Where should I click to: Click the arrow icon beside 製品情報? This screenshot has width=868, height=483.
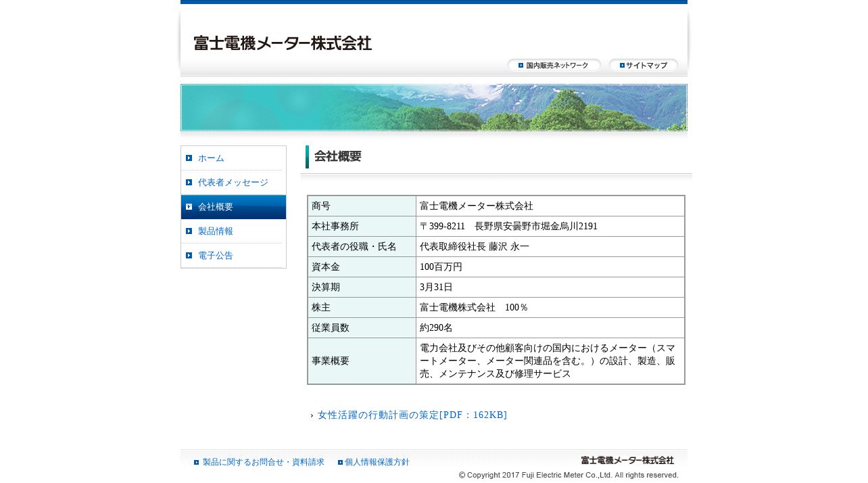(x=189, y=231)
